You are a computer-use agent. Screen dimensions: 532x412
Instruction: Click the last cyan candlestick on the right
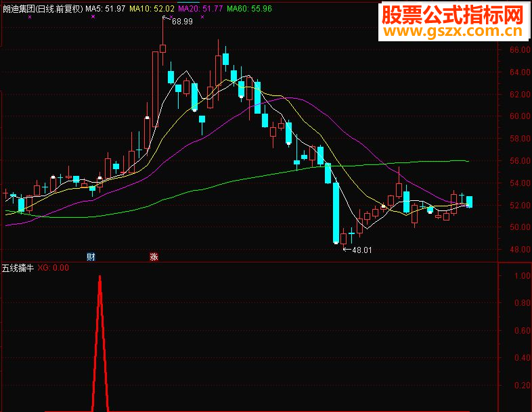(x=469, y=202)
